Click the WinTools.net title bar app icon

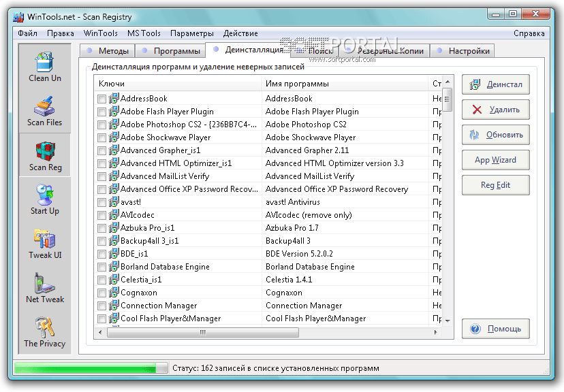(18, 17)
